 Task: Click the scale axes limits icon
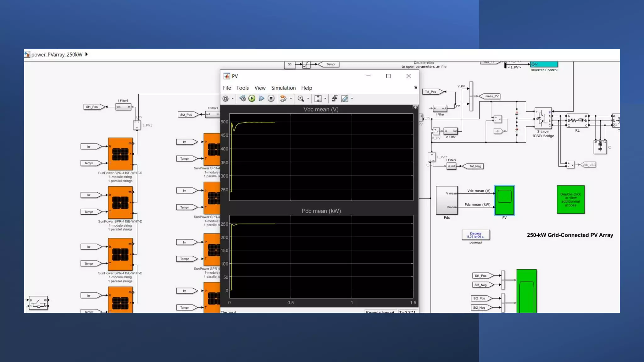tap(318, 99)
